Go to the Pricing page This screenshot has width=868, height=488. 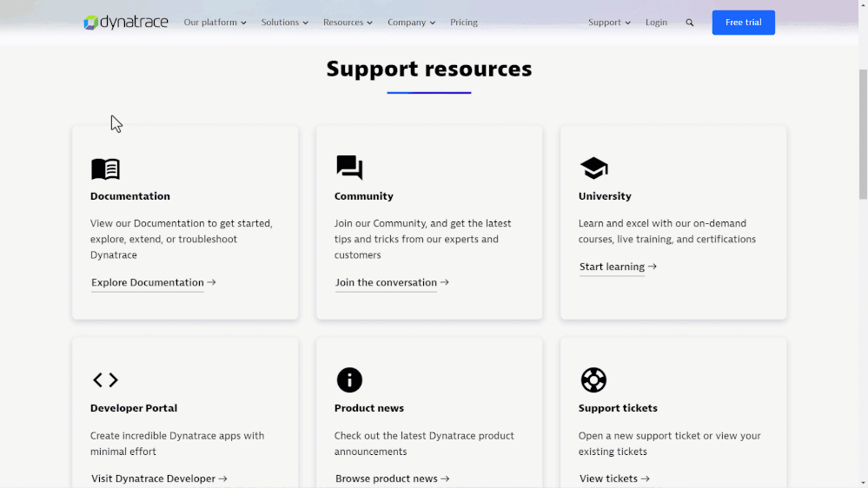(464, 23)
